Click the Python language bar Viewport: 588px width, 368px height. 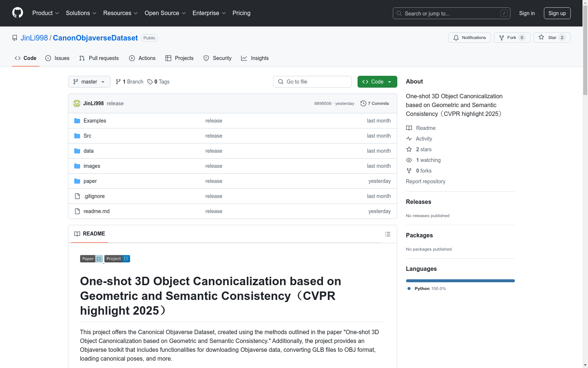[x=460, y=281]
